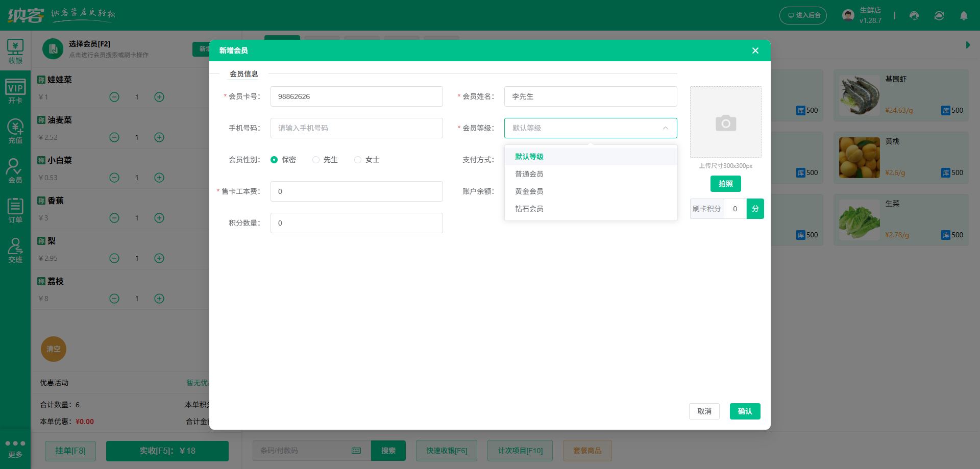
Task: Click the 清空 clear cart button
Action: (54, 349)
